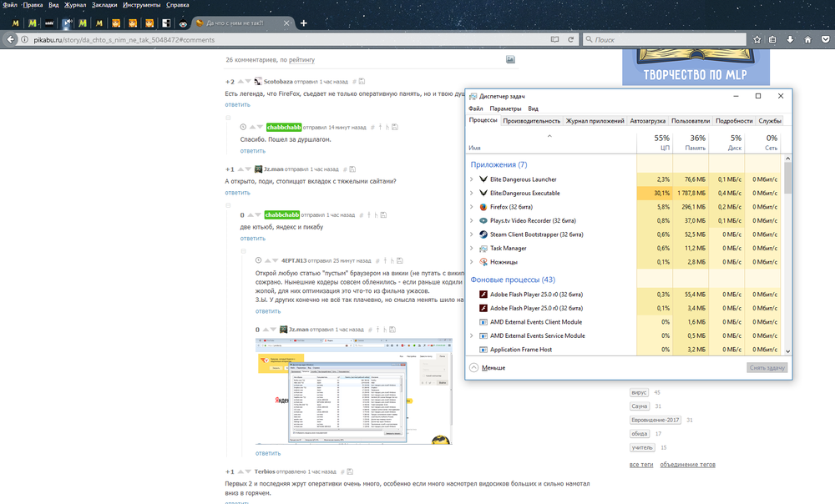Upvote the Scotobaza comment

pos(240,82)
